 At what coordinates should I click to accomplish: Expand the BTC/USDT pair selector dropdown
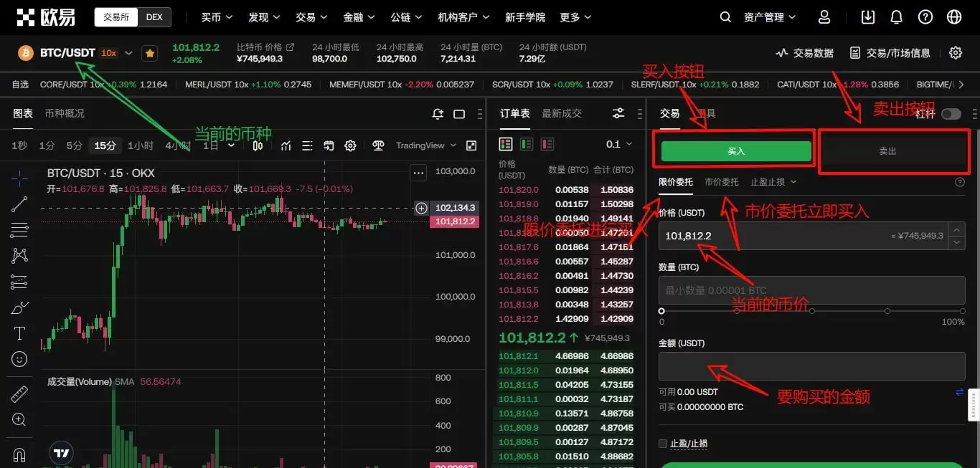128,52
